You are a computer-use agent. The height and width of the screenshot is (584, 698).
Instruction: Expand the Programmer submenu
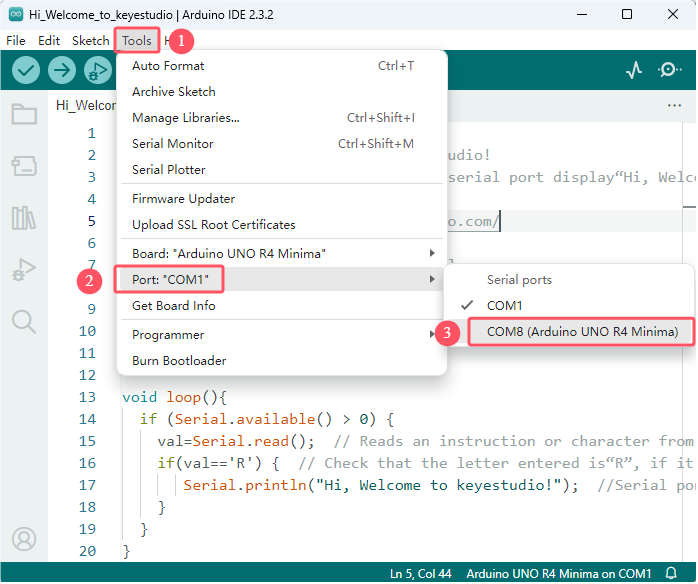click(x=282, y=335)
